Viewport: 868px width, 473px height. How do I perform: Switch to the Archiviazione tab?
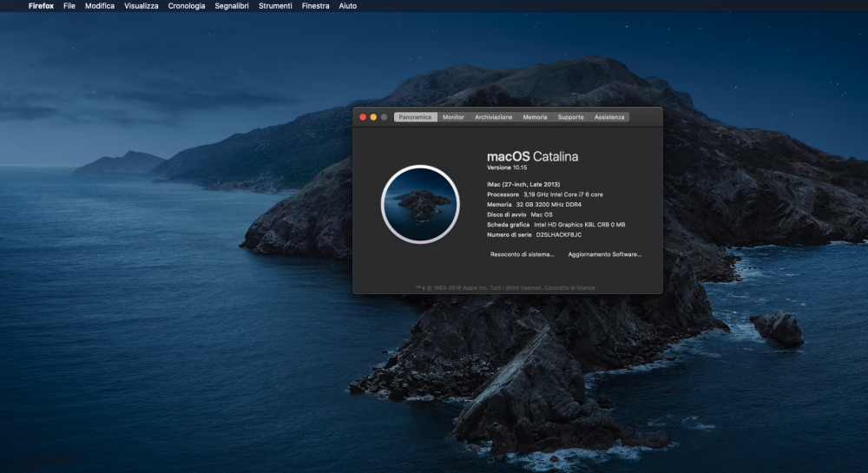[493, 117]
